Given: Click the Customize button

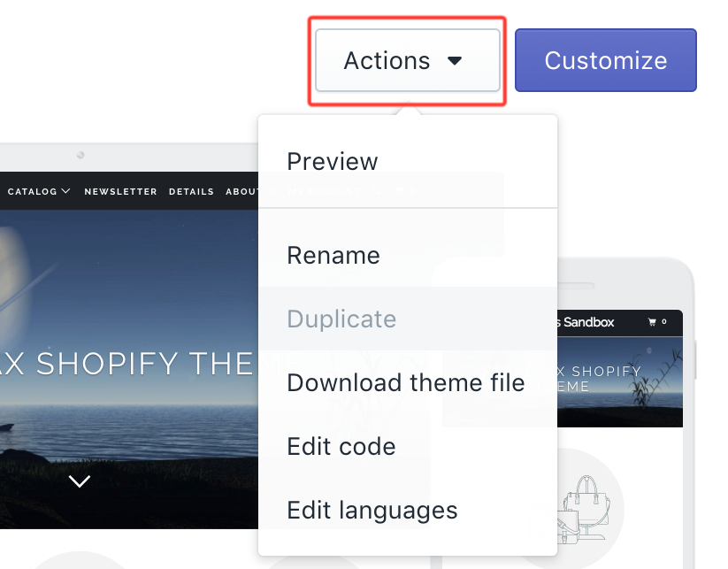Looking at the screenshot, I should click(x=605, y=60).
